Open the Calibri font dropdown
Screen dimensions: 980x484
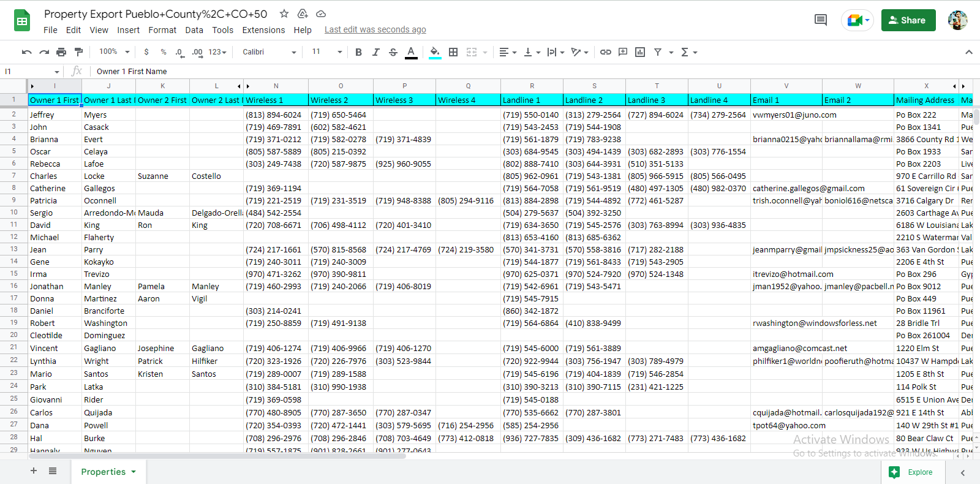(x=269, y=52)
